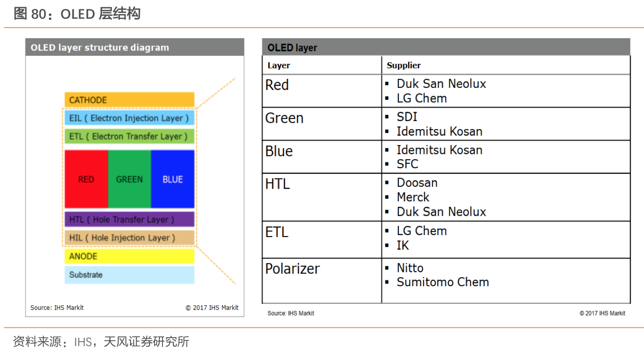
Task: Select "Duk San Neolux" in the HTL row
Action: coord(441,212)
